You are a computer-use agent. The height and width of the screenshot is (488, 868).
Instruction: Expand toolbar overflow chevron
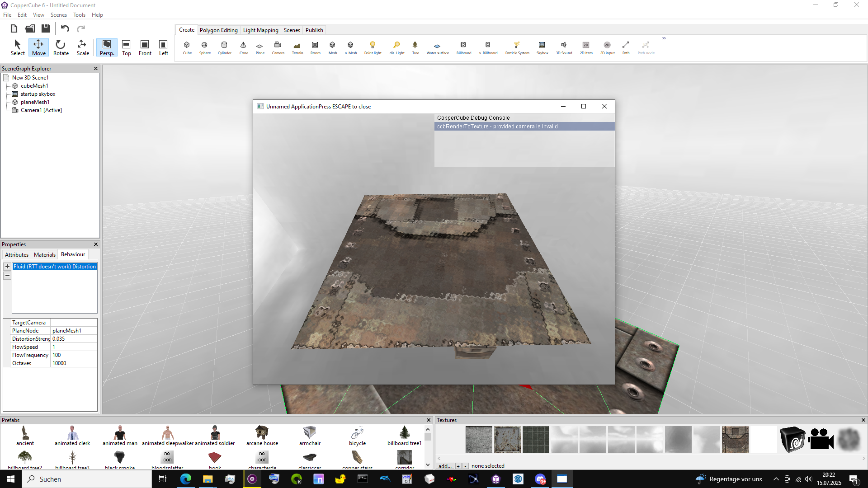[x=664, y=38]
